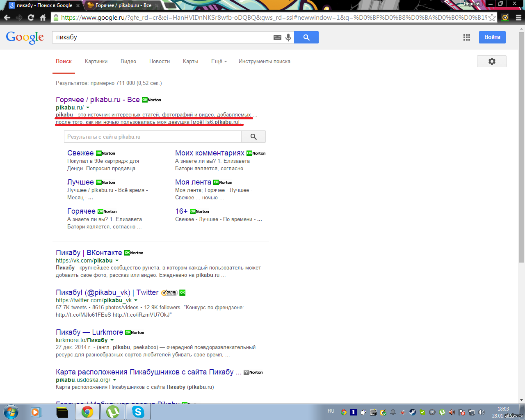Switch to Картинки tab
Viewport: 525px width, 420px height.
pos(96,62)
